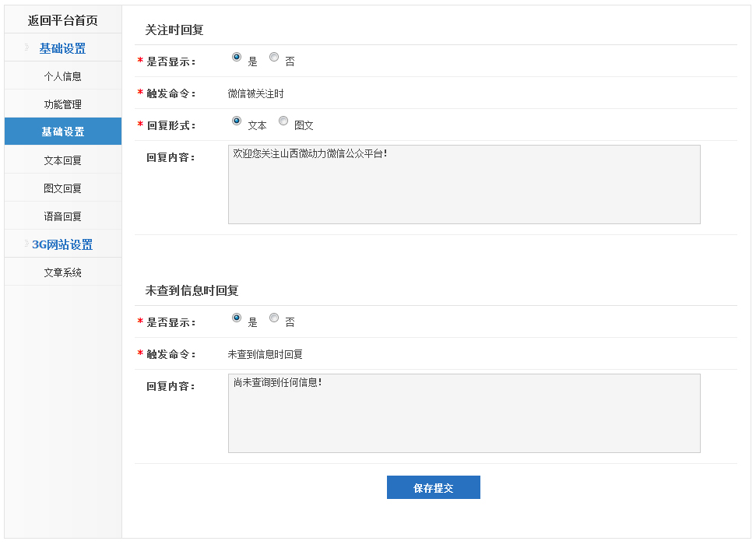Click the 微信被关注时 trigger command text
The image size is (756, 548).
click(256, 93)
